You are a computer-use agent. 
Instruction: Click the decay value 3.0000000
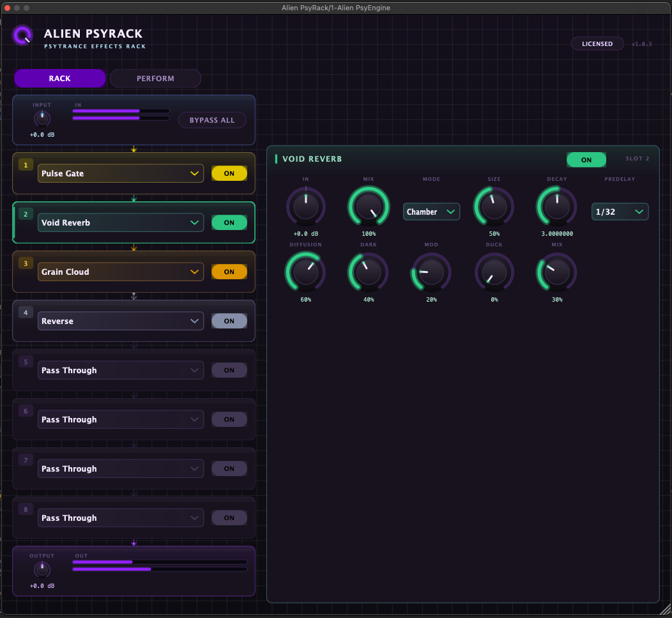pyautogui.click(x=557, y=234)
